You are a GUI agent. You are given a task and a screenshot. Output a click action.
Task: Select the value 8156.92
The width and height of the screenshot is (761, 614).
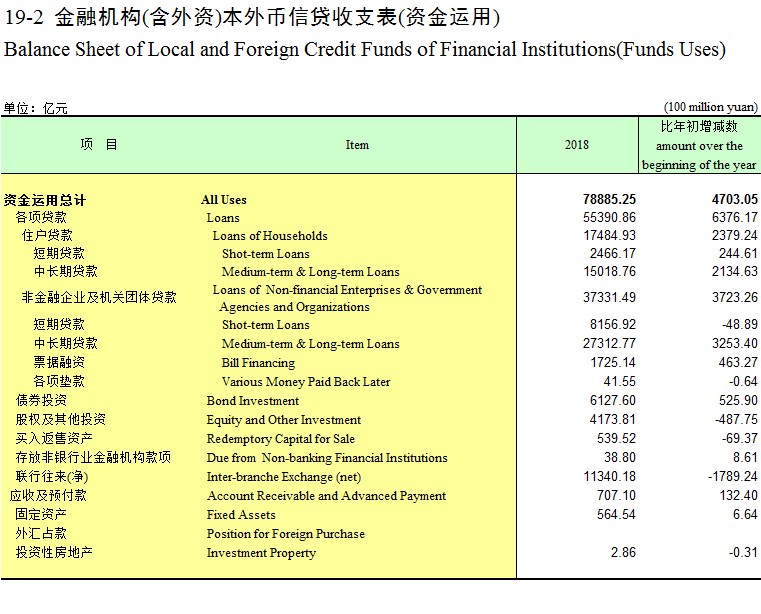[x=612, y=324]
